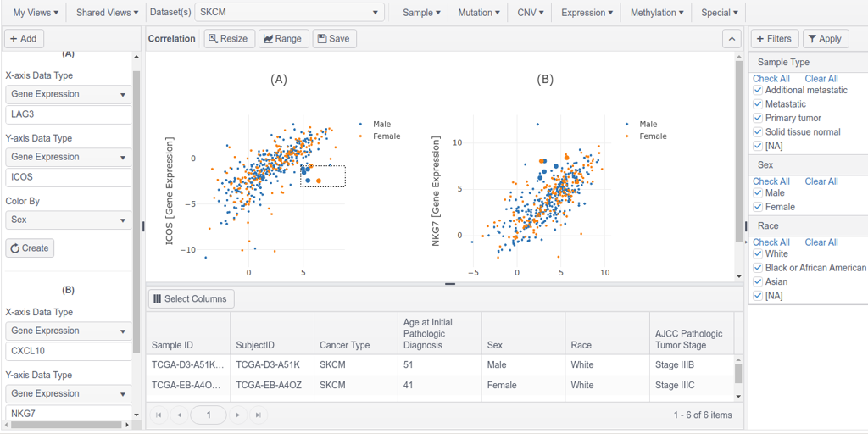Click the Create button for plot A
Screen dimensions: 868x434
30,248
